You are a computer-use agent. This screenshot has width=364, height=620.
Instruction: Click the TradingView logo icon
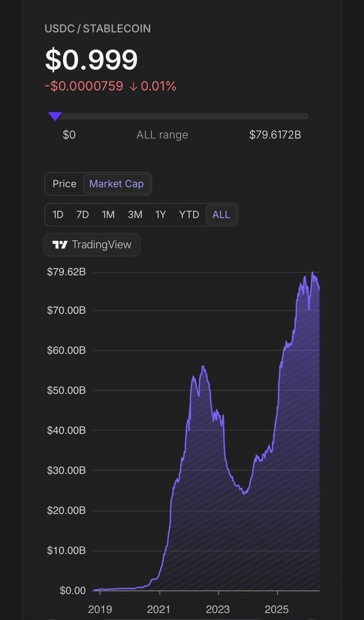click(x=60, y=245)
